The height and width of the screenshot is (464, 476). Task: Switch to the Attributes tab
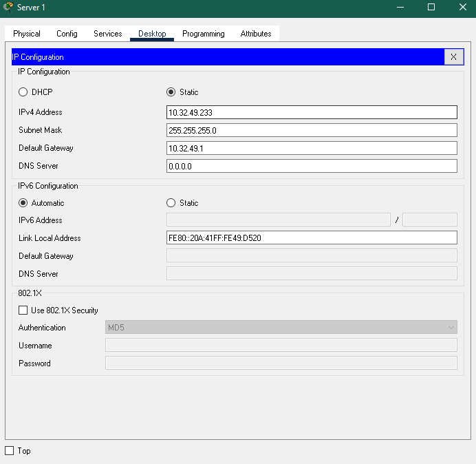pyautogui.click(x=256, y=34)
